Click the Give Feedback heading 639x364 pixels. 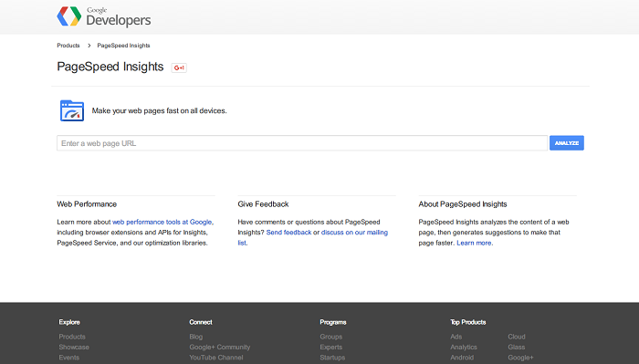(263, 204)
